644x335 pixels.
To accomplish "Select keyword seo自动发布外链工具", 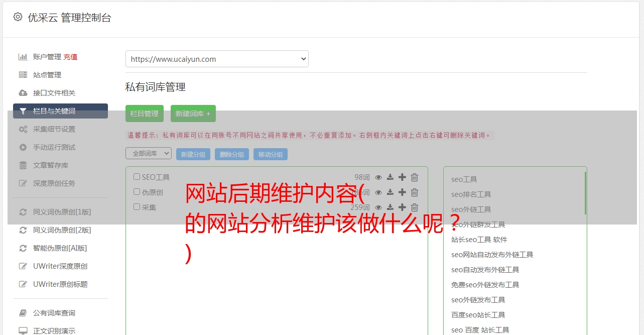I will tap(485, 270).
